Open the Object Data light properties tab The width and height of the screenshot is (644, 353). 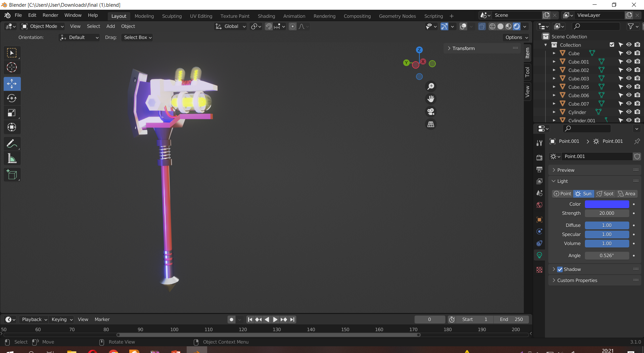[x=539, y=255]
